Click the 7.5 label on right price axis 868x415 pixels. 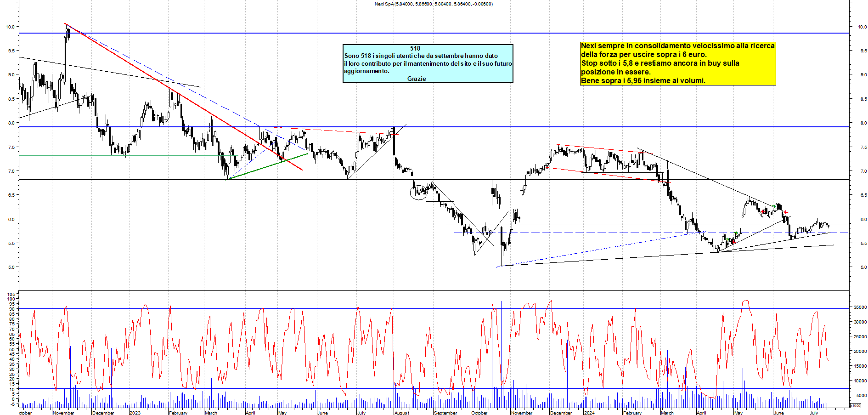pyautogui.click(x=863, y=147)
